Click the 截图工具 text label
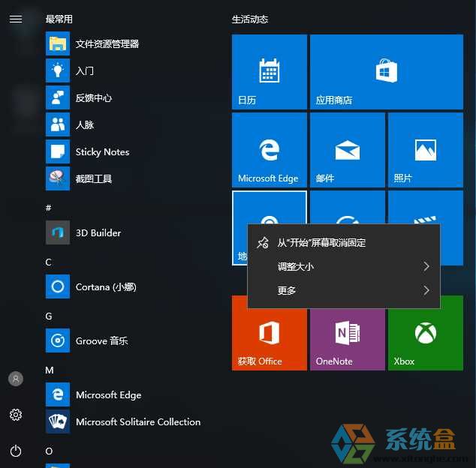 coord(94,178)
